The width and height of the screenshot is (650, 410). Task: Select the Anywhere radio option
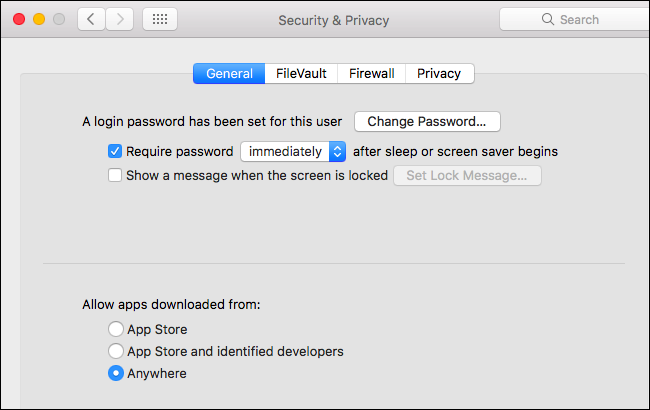click(x=116, y=374)
